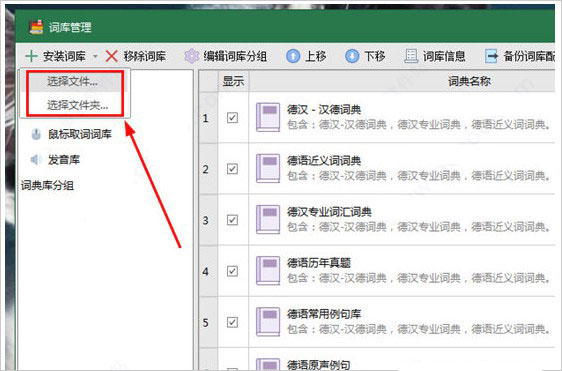The height and width of the screenshot is (371, 562).
Task: Click the blue Move Up arrow icon
Action: 293,56
